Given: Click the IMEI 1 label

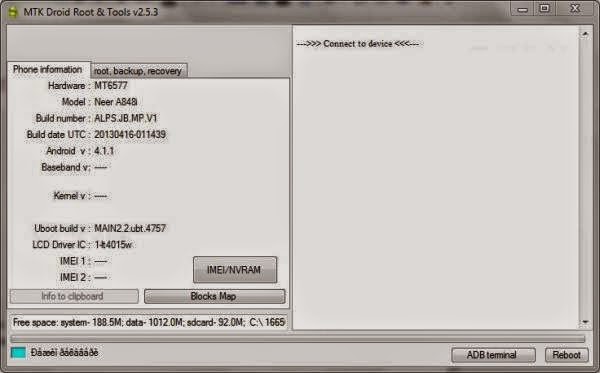Looking at the screenshot, I should 75,261.
